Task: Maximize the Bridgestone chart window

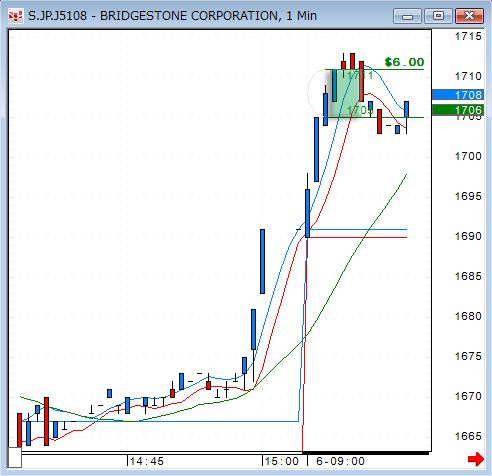Action: point(438,16)
